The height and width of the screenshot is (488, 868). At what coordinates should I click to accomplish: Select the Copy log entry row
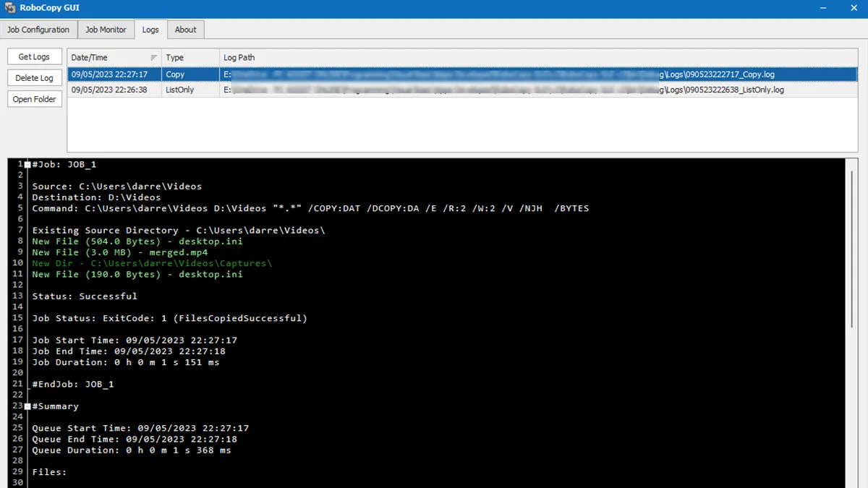tap(463, 74)
